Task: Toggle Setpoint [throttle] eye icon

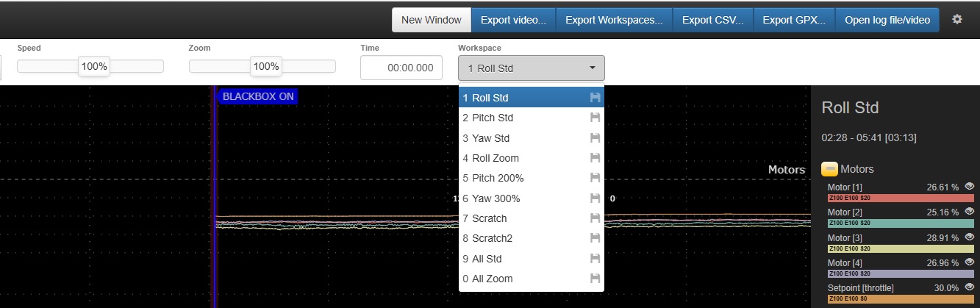Action: (969, 287)
